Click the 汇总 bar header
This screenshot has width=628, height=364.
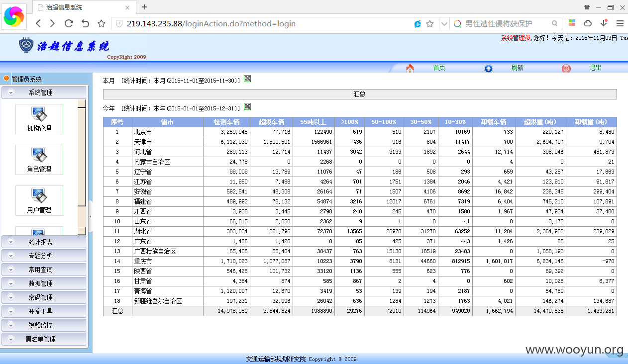360,94
